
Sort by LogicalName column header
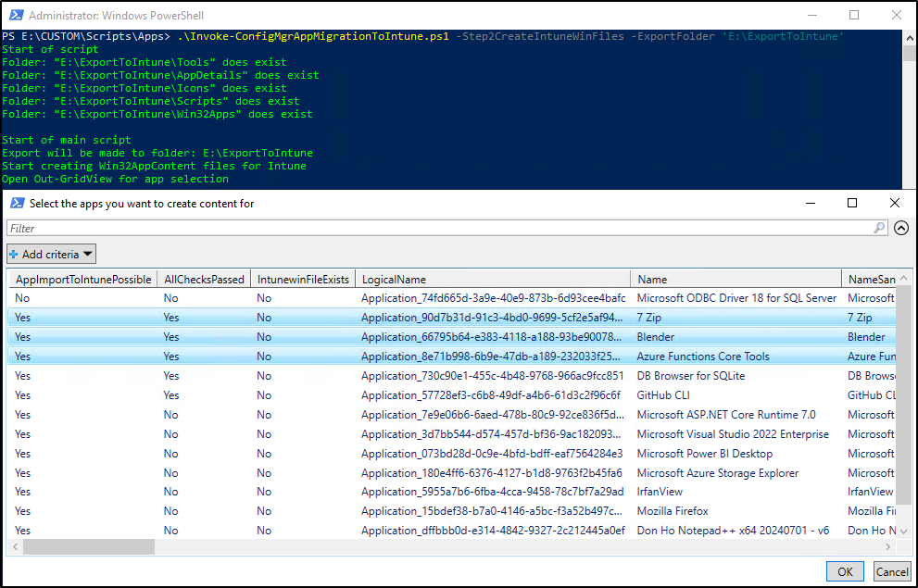[x=493, y=279]
